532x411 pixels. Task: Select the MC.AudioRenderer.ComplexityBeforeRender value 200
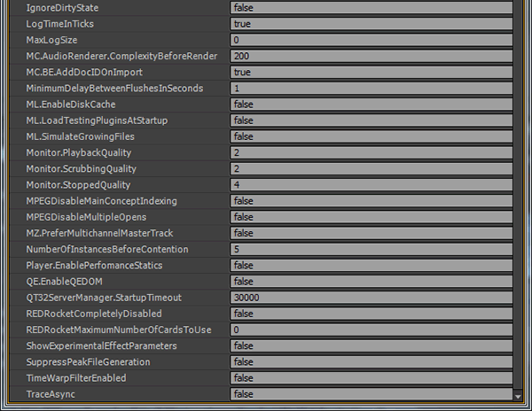[371, 56]
